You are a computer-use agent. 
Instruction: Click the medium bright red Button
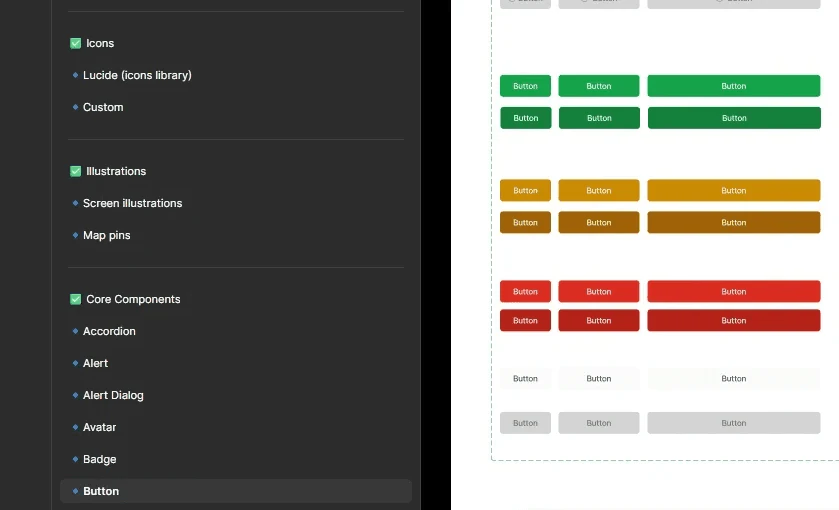(599, 292)
